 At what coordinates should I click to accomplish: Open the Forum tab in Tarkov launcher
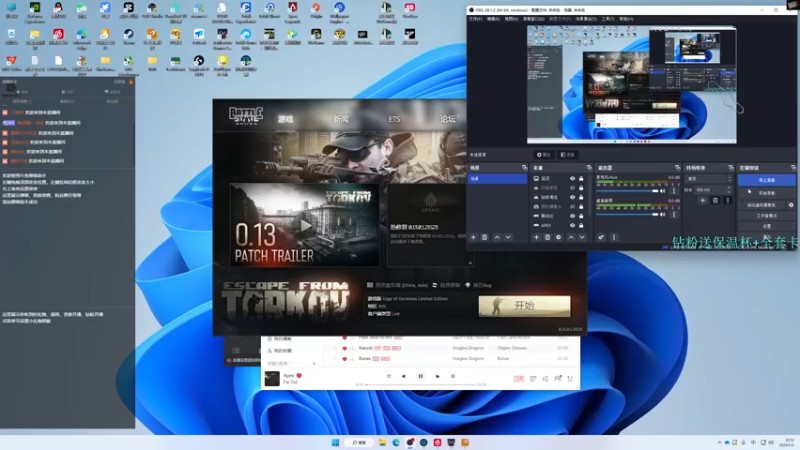tap(448, 119)
